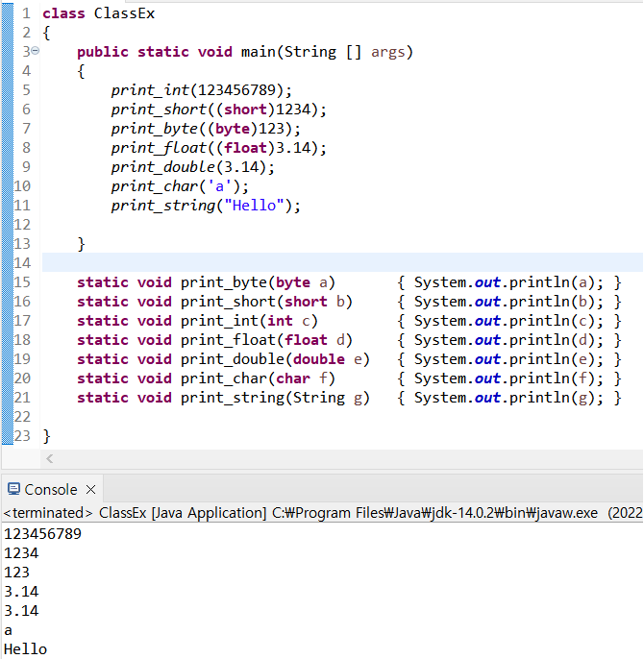Click print_short((short)1234) call
This screenshot has width=644, height=659.
(x=219, y=110)
